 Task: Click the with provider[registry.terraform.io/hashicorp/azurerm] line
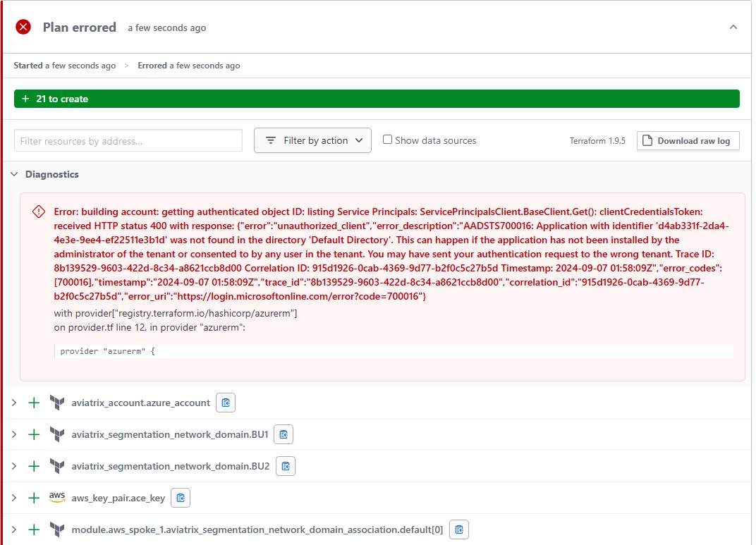(176, 314)
